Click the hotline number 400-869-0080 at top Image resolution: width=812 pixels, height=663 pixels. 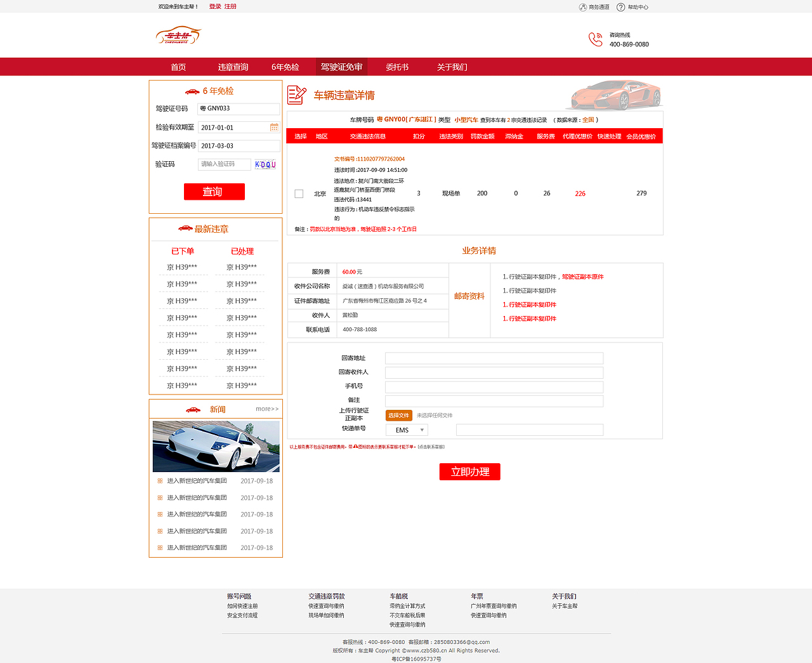click(629, 44)
